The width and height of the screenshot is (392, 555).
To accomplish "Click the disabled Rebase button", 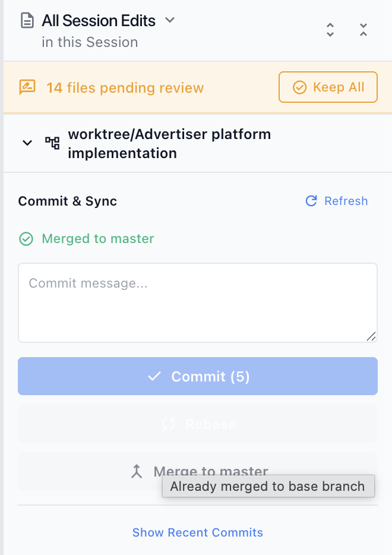I will (198, 424).
